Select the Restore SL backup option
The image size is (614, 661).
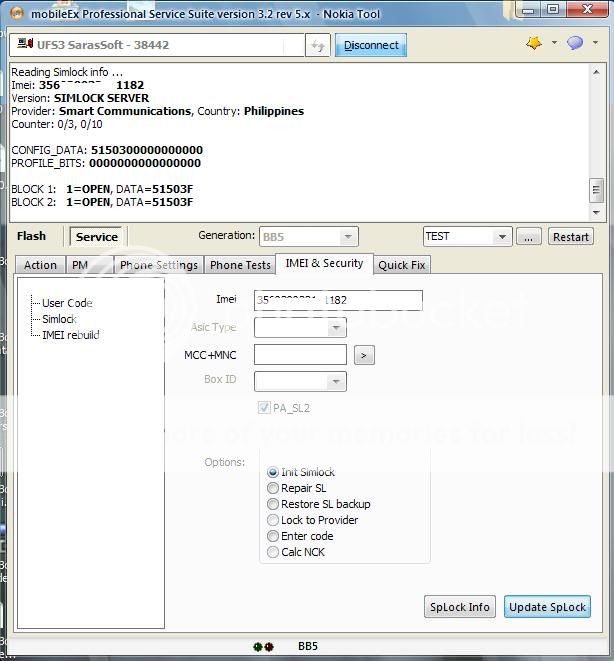(319, 504)
